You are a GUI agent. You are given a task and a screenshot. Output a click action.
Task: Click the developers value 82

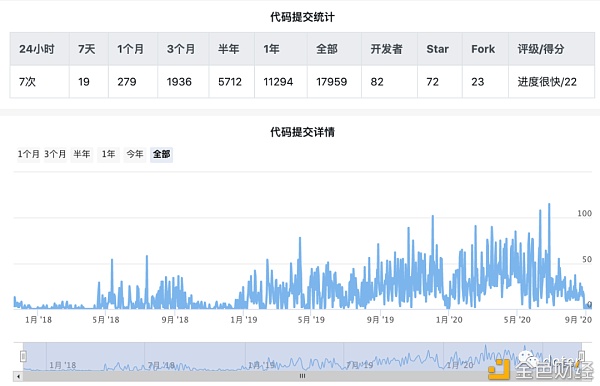click(x=390, y=82)
